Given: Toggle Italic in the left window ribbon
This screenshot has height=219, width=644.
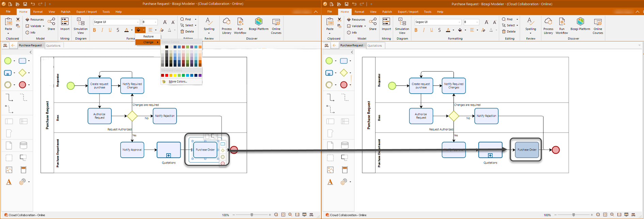Looking at the screenshot, I should (102, 30).
